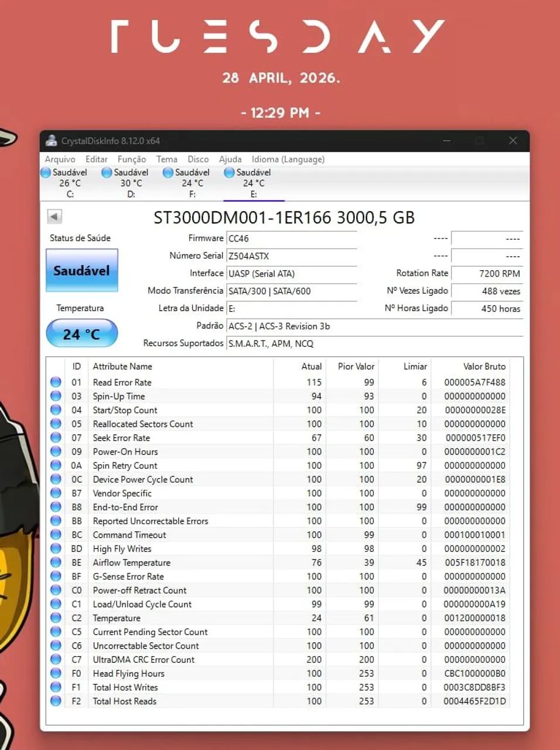Click the CrystalDiskInfo title bar app icon
Screen dimensions: 560x750
coord(52,141)
